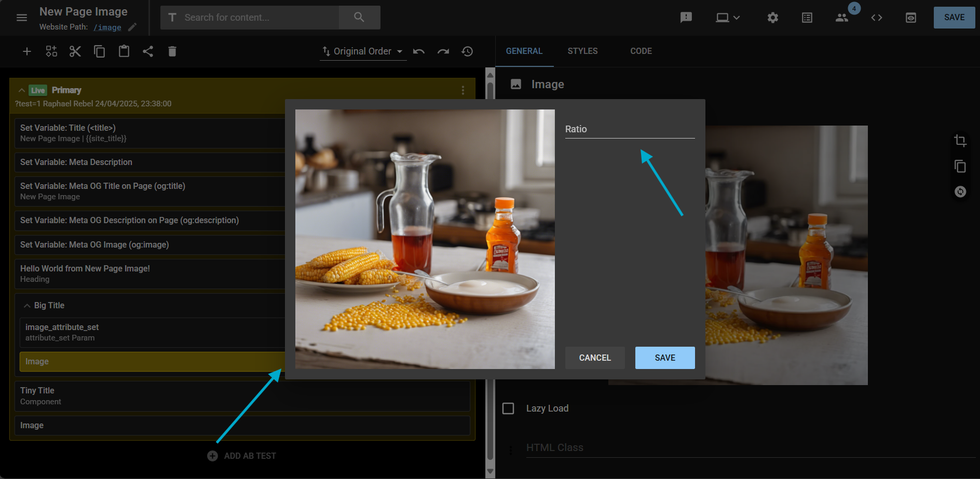Viewport: 980px width, 479px height.
Task: Click the duplicate image icon in side panel
Action: click(x=961, y=166)
